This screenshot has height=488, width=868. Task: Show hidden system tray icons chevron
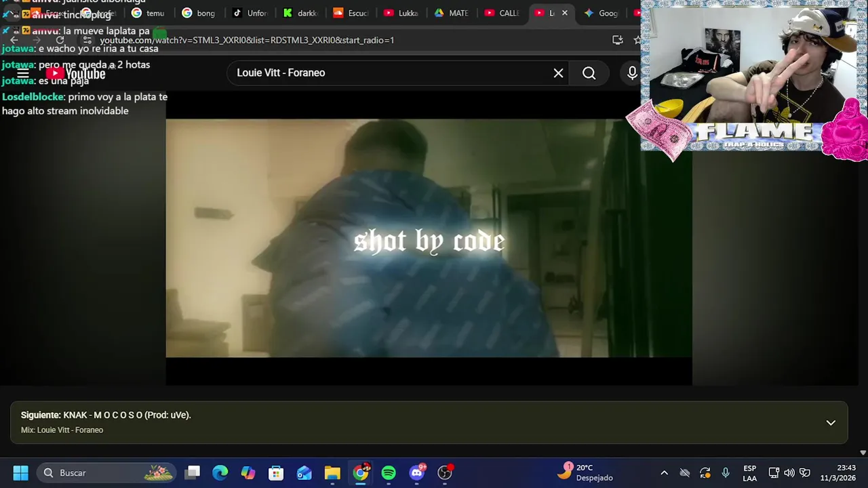coord(665,472)
